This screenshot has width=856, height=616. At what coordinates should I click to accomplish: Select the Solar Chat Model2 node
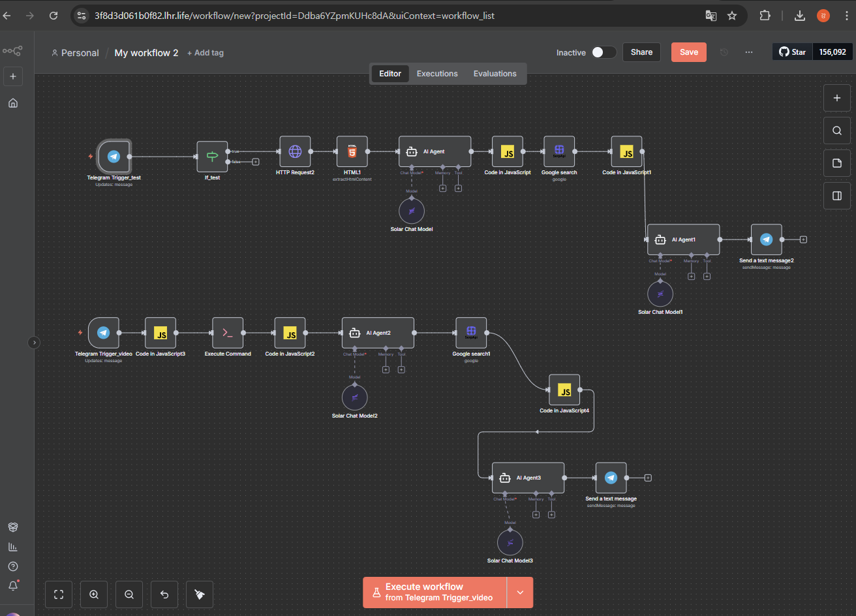(354, 397)
